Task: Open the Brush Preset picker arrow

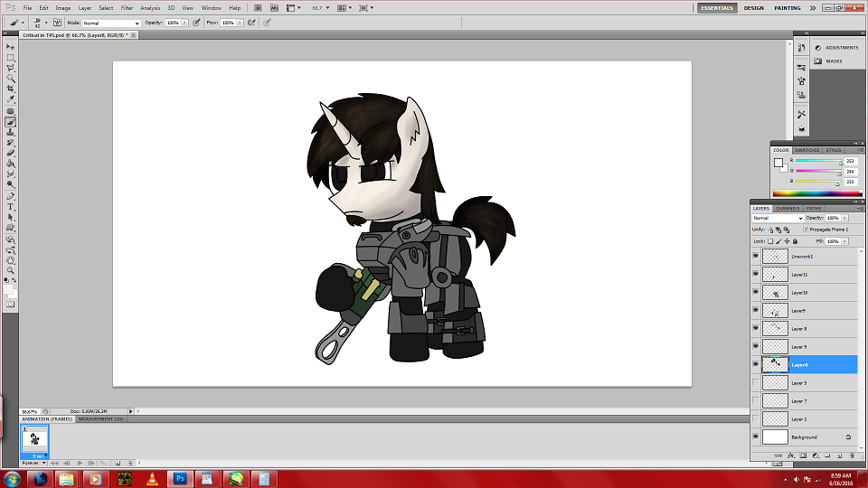Action: (46, 23)
